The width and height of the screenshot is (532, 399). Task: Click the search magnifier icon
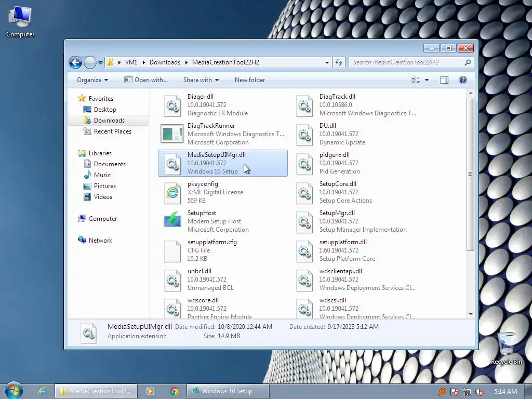click(x=468, y=62)
